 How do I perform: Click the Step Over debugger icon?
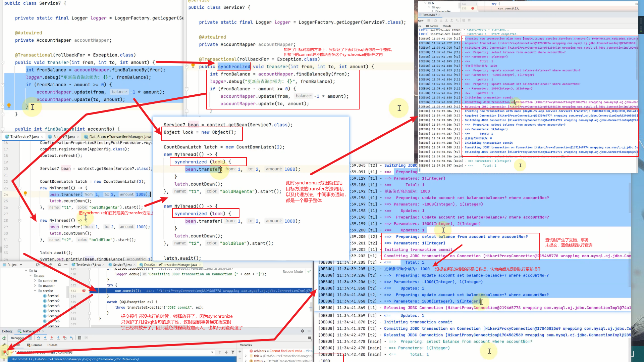point(39,338)
